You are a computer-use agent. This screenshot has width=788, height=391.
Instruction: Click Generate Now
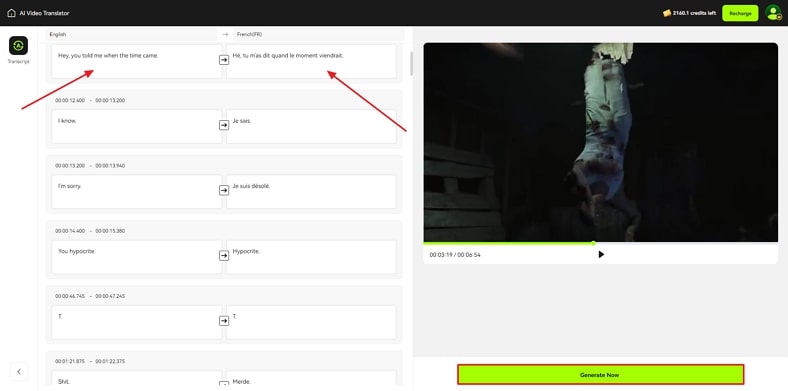click(600, 375)
